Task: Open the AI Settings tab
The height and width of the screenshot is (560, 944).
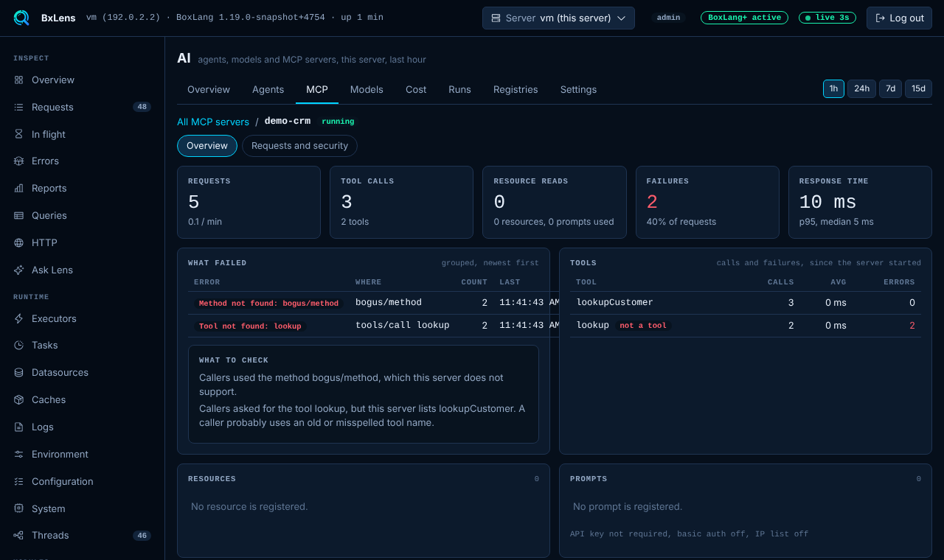Action: [578, 89]
